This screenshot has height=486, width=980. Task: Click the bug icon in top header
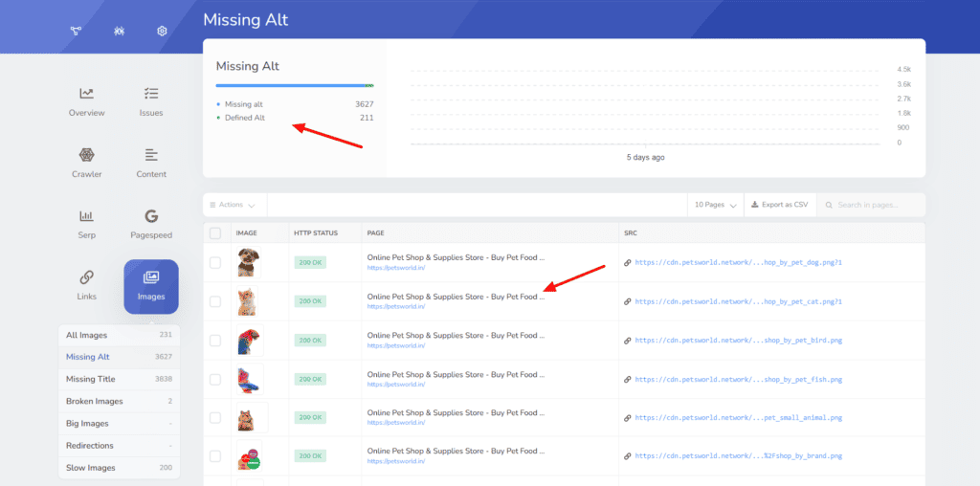[x=119, y=31]
